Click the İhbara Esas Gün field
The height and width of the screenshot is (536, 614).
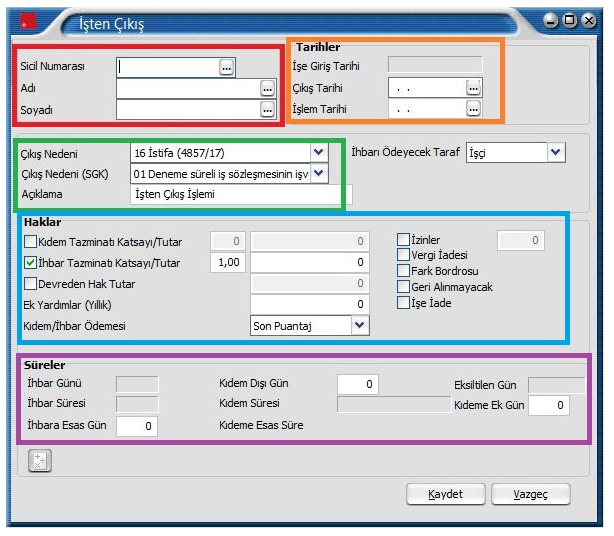[137, 426]
